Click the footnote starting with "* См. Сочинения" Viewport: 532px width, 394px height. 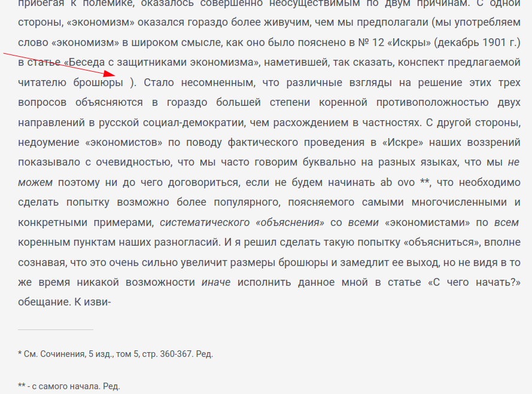coord(115,354)
